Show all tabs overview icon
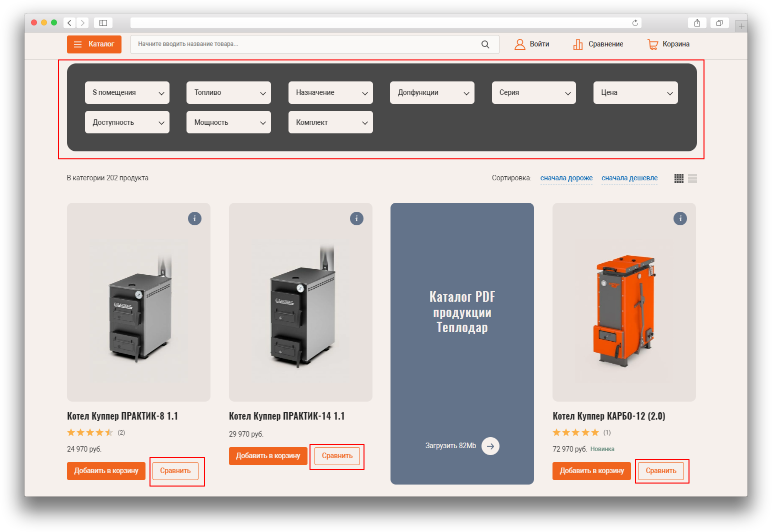This screenshot has width=772, height=532. (719, 23)
